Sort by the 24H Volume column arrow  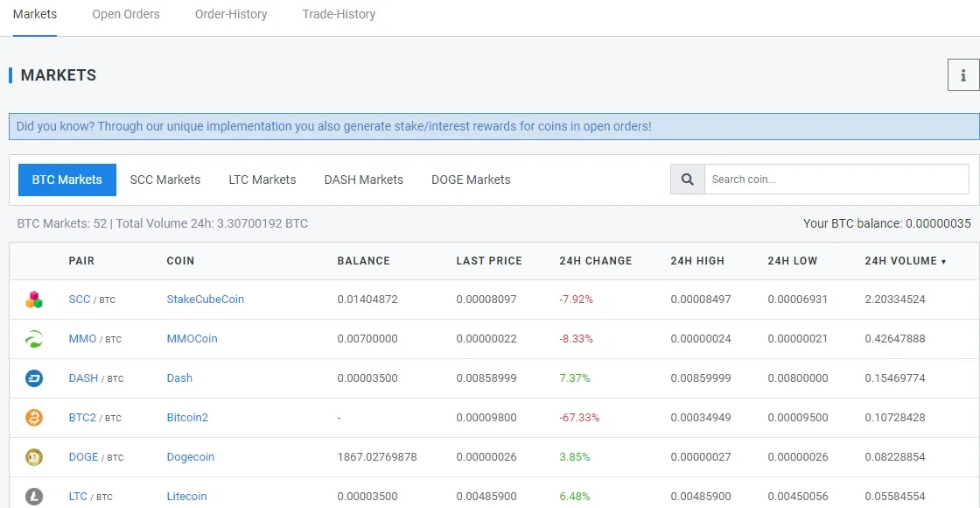click(x=944, y=262)
